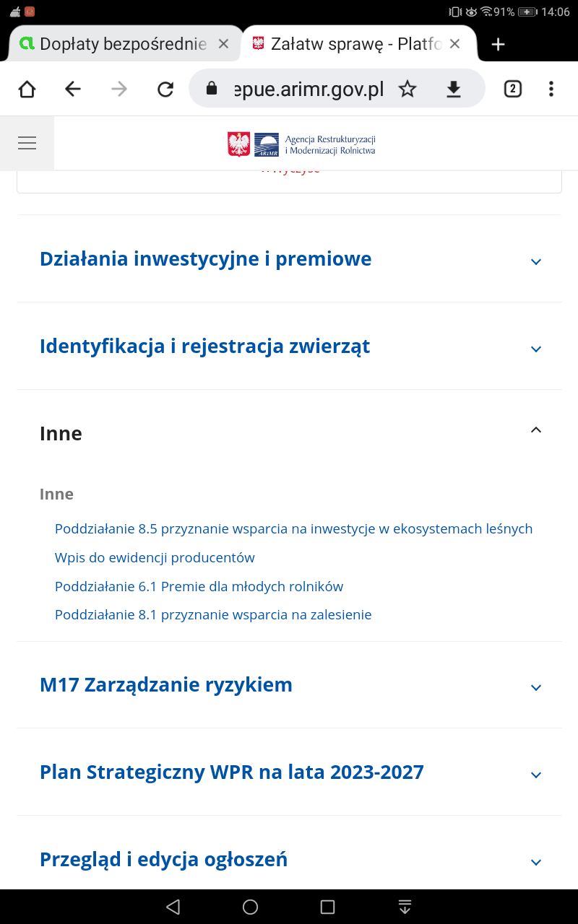
Task: Open the tab switcher showing 2 tabs
Action: [x=512, y=89]
